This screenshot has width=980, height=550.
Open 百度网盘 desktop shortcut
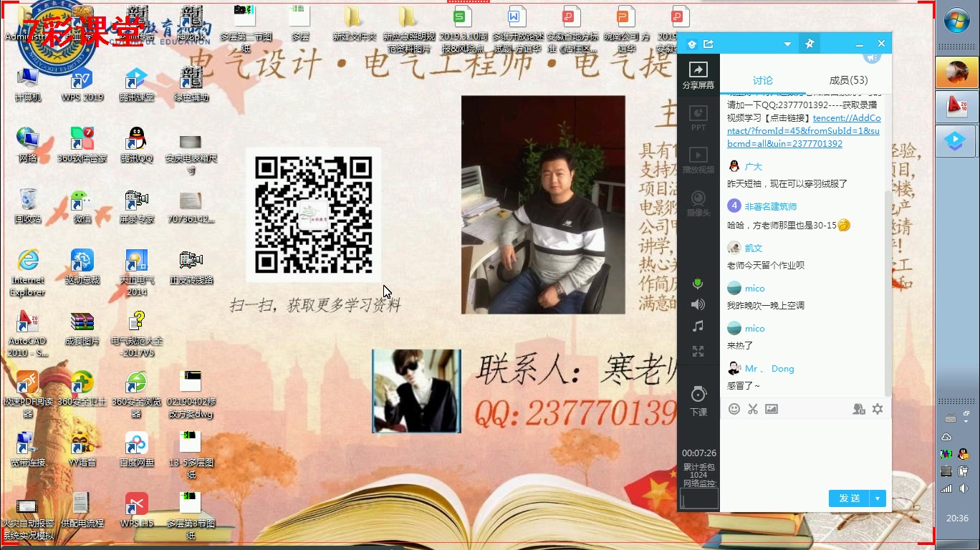137,449
